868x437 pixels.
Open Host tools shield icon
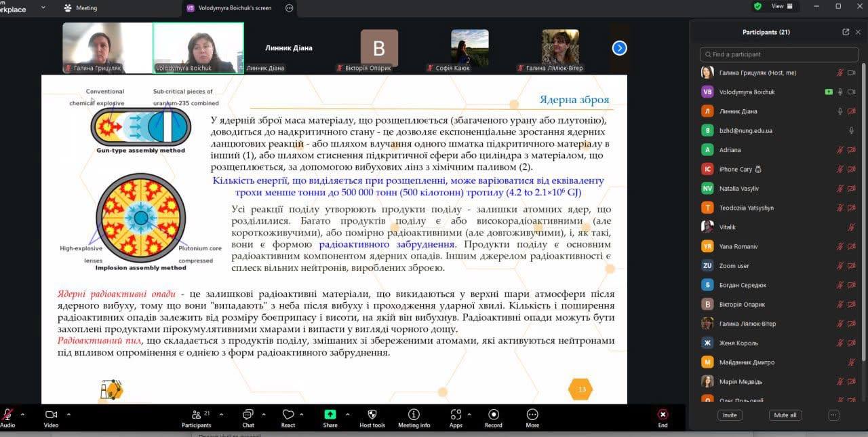point(372,415)
